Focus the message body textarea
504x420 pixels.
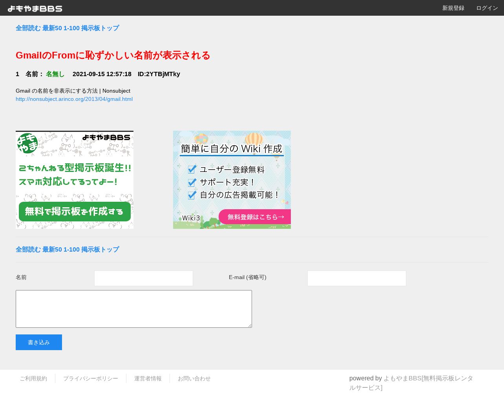(134, 309)
